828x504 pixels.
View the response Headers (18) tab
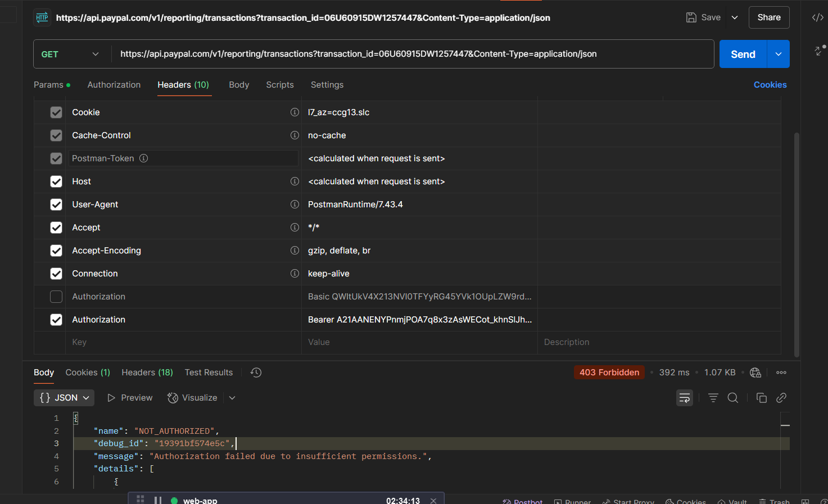pos(147,373)
